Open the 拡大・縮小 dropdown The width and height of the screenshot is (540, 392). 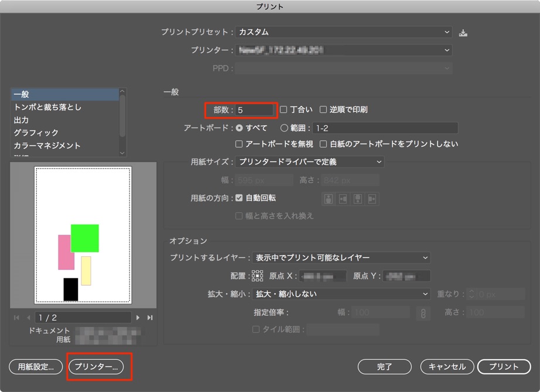tap(341, 294)
